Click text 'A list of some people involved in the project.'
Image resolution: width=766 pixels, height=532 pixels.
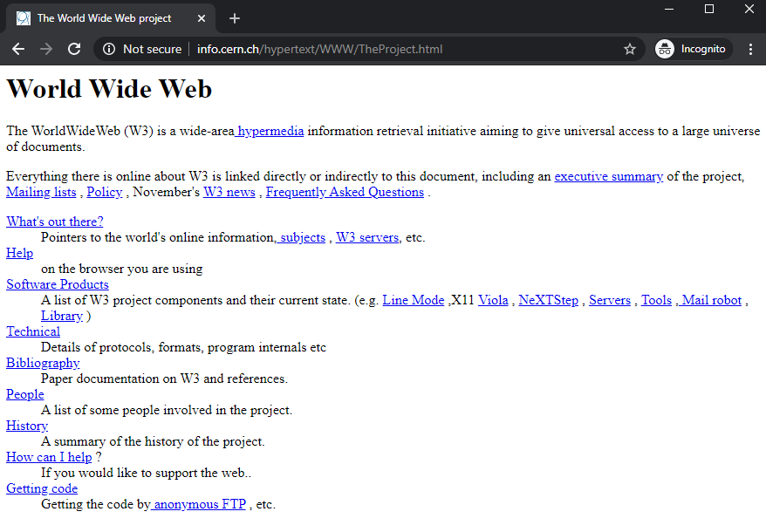pyautogui.click(x=167, y=410)
